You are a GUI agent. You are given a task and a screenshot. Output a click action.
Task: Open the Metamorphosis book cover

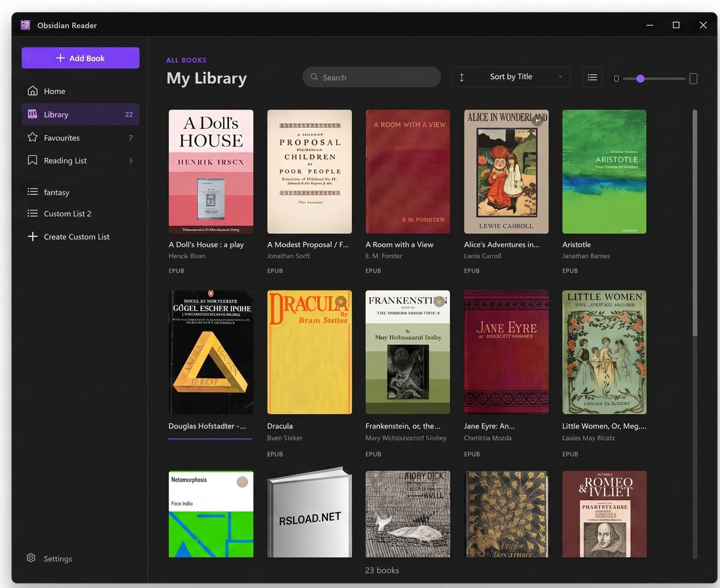pos(211,514)
